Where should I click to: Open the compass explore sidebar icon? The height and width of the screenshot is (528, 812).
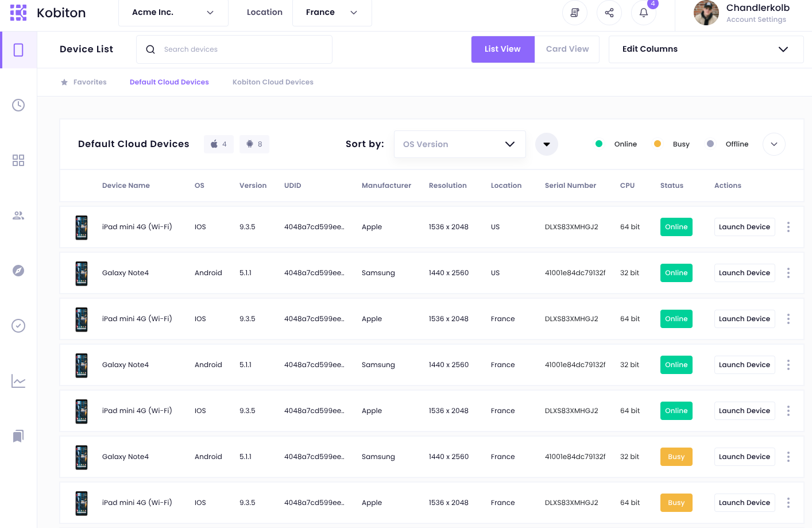tap(18, 271)
